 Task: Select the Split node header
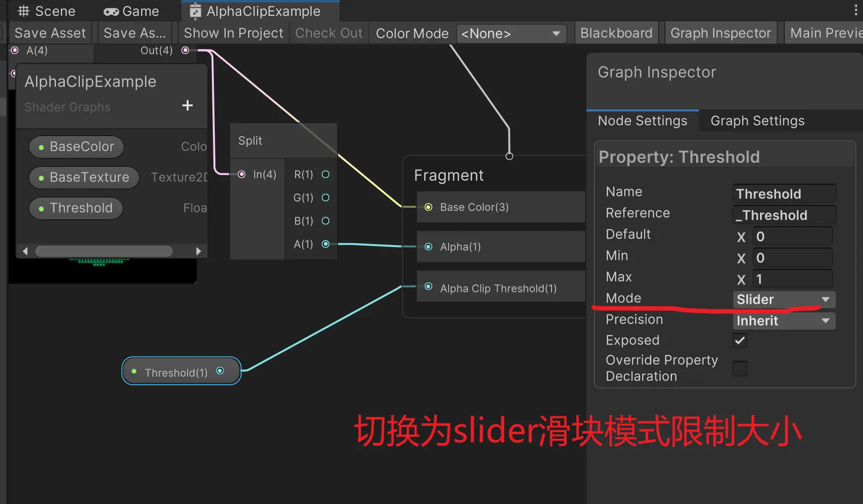[283, 141]
